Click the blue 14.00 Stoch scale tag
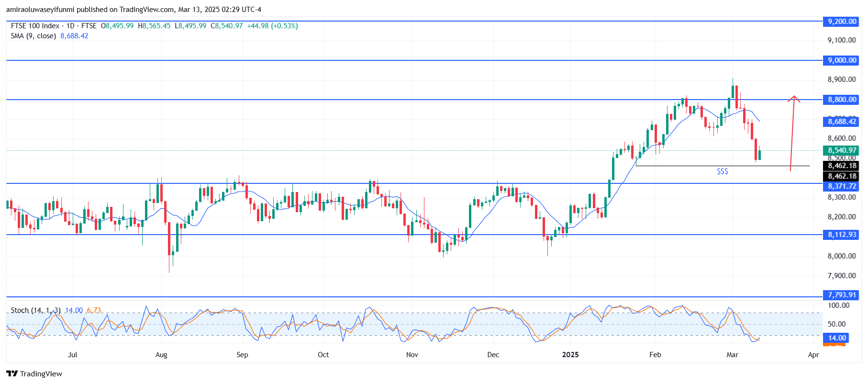Screen dimensions: 868x384 coord(836,338)
